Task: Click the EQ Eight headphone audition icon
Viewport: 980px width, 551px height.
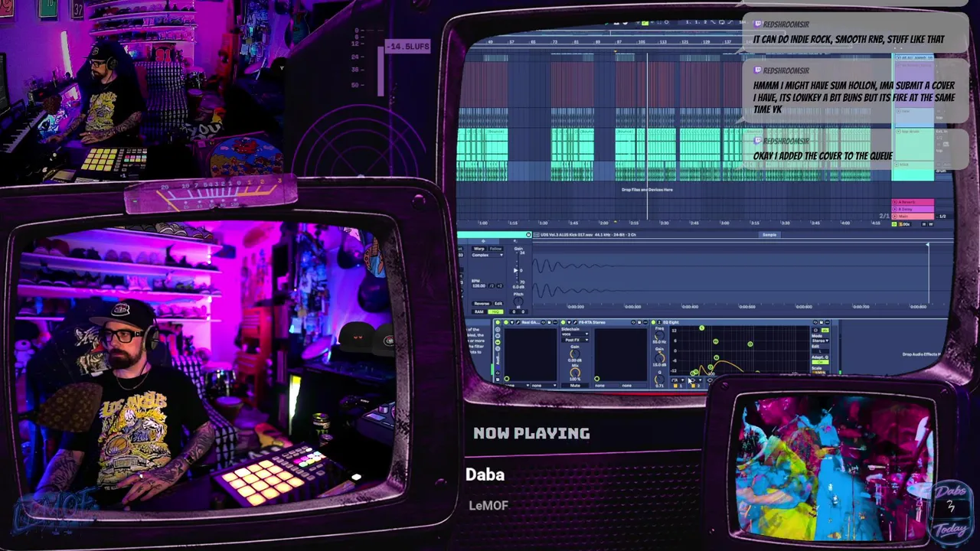Action: coord(815,330)
